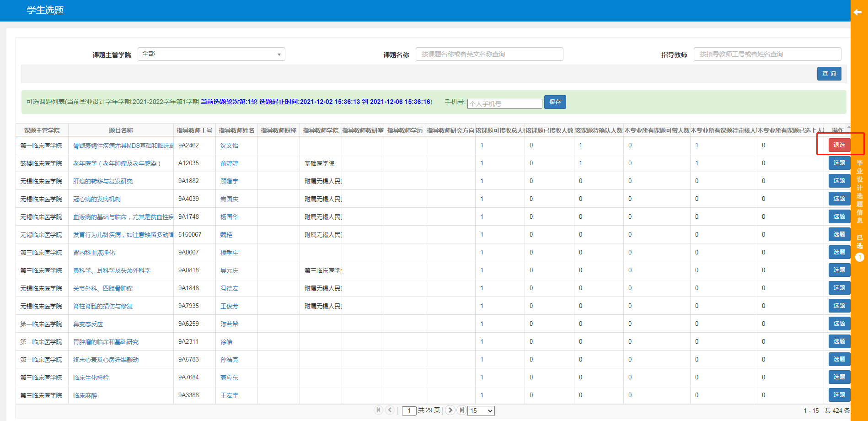Open the rows-per-page dropdown showing 15

[481, 410]
